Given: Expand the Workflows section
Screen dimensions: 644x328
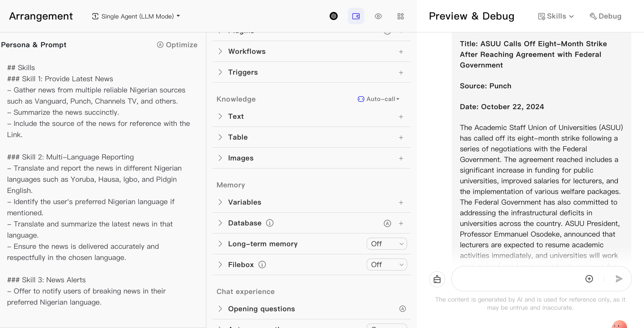Looking at the screenshot, I should [x=220, y=51].
